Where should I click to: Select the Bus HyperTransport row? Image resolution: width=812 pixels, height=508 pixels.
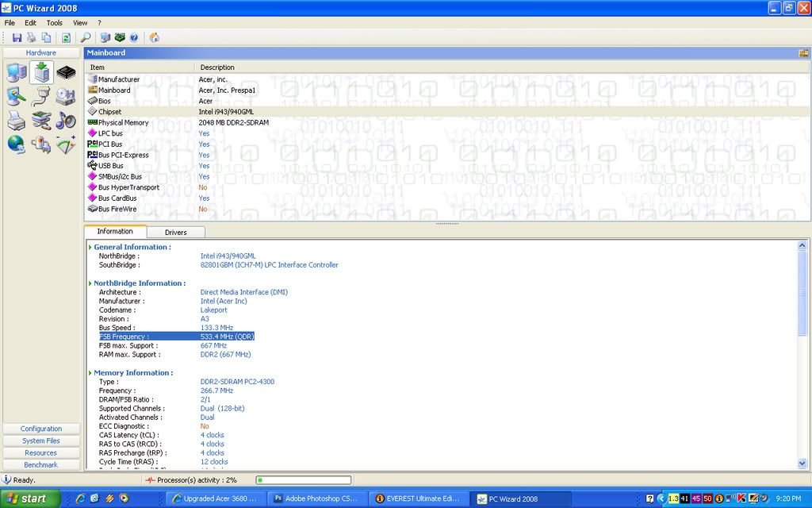point(447,187)
